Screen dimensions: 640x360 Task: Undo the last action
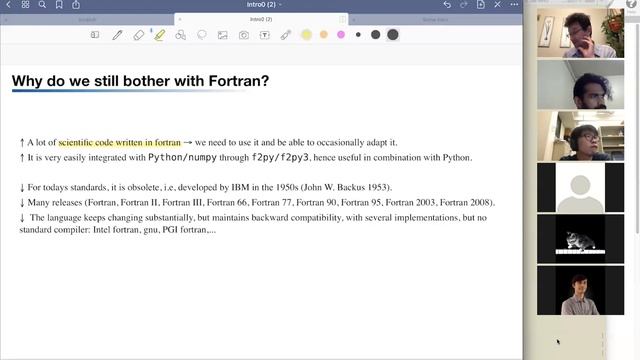pos(447,4)
